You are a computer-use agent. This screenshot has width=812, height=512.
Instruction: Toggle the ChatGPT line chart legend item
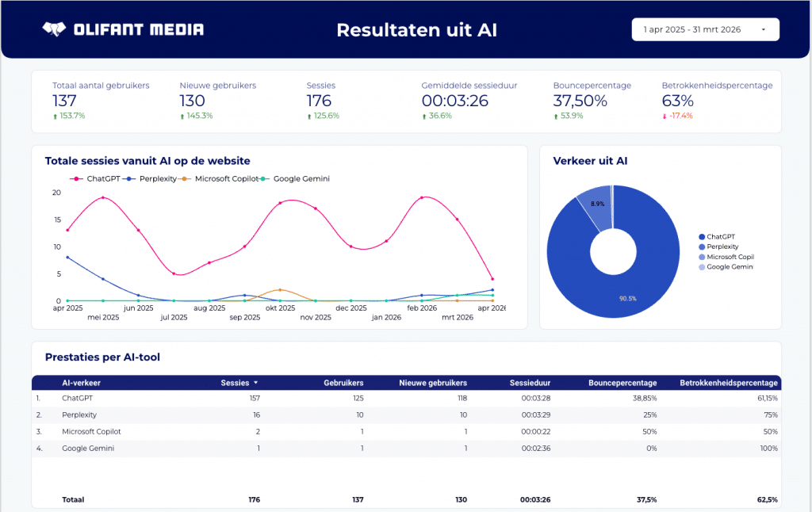(x=98, y=179)
